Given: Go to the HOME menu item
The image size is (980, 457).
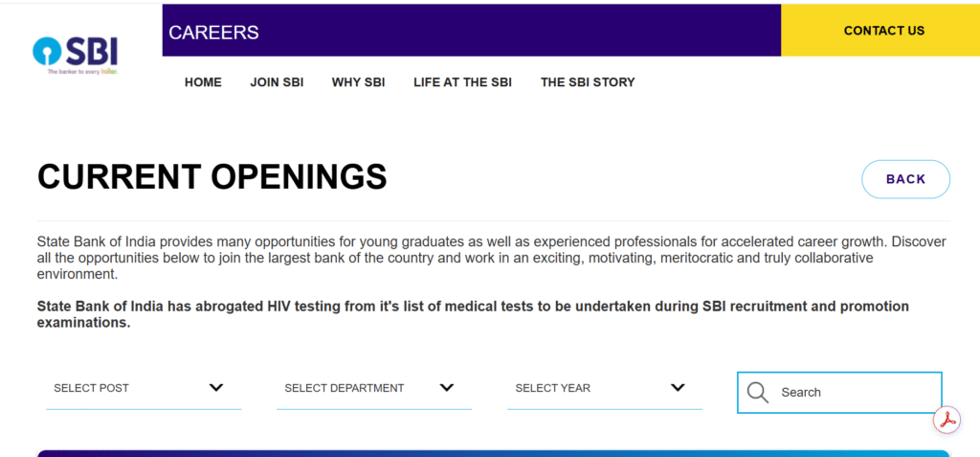Looking at the screenshot, I should pyautogui.click(x=203, y=82).
